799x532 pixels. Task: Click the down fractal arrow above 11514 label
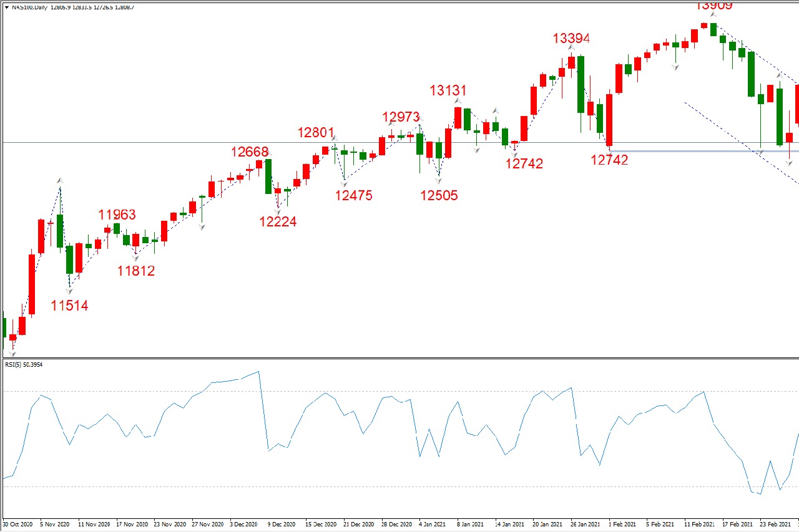pos(69,291)
